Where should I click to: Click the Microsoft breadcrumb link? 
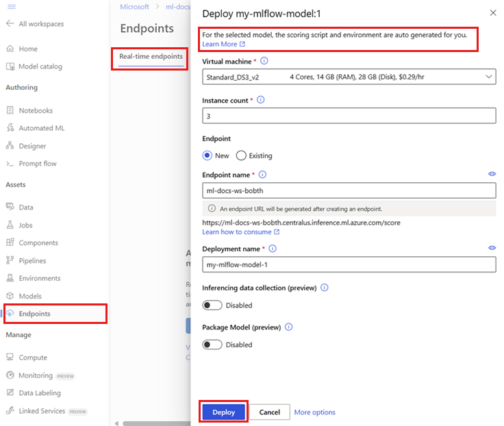click(134, 7)
